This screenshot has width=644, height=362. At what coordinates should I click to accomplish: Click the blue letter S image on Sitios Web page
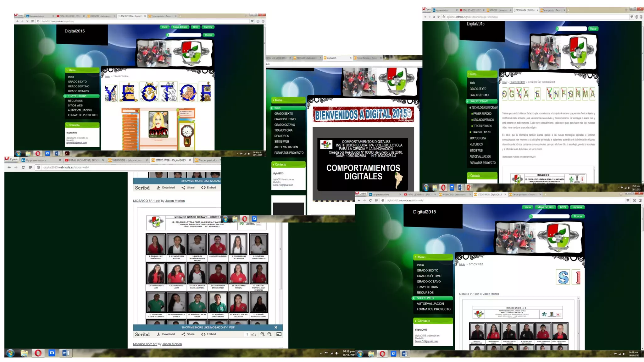pyautogui.click(x=563, y=277)
